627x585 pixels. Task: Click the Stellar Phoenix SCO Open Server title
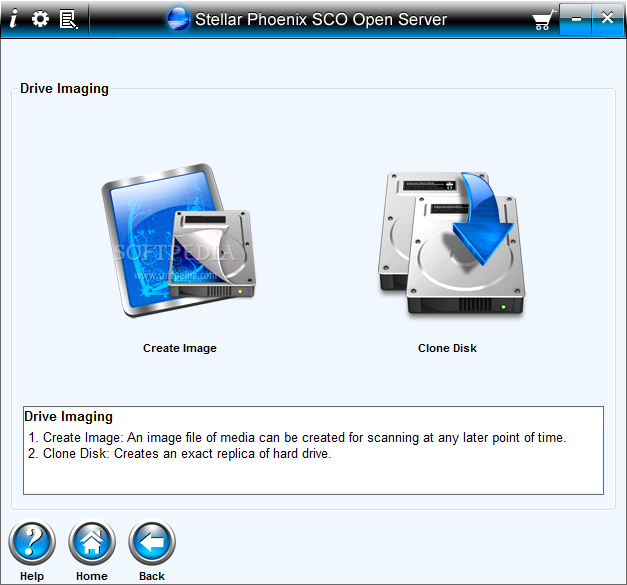tap(321, 19)
